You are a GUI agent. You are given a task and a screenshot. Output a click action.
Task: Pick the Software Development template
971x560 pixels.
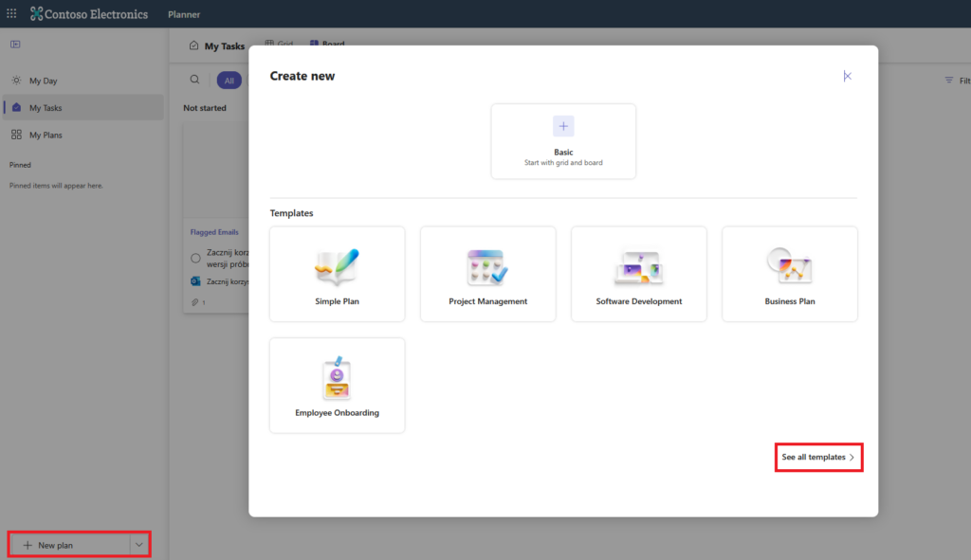click(x=638, y=274)
